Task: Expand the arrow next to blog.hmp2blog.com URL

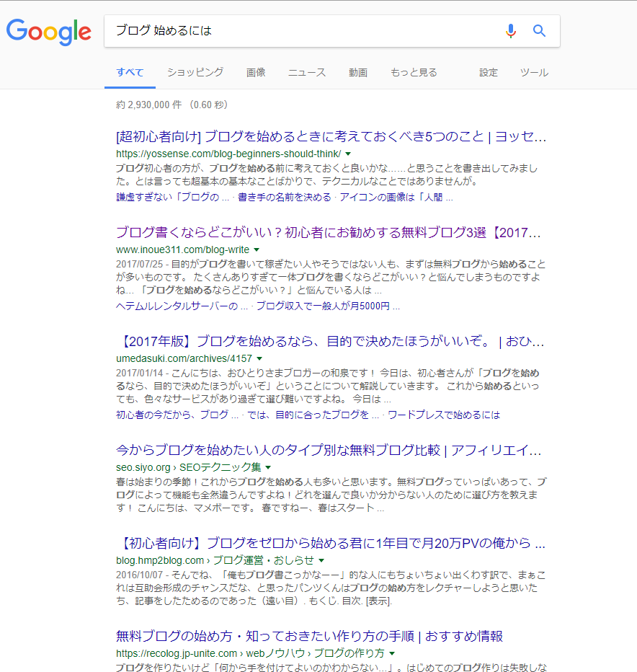Action: click(x=321, y=560)
